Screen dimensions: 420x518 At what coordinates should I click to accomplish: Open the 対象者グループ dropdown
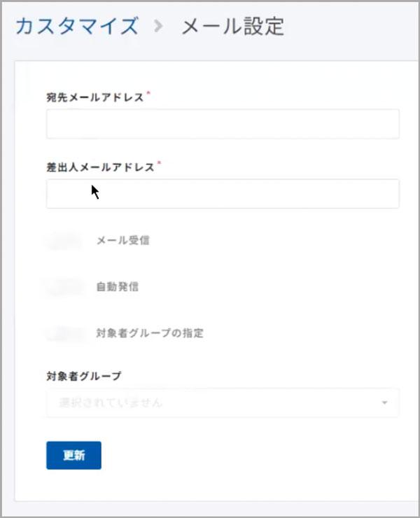pyautogui.click(x=223, y=403)
